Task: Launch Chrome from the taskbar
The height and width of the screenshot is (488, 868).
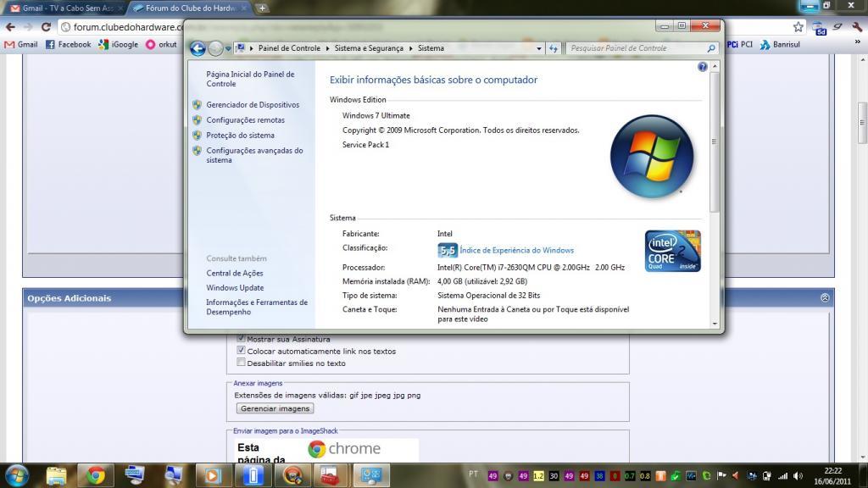Action: [95, 474]
